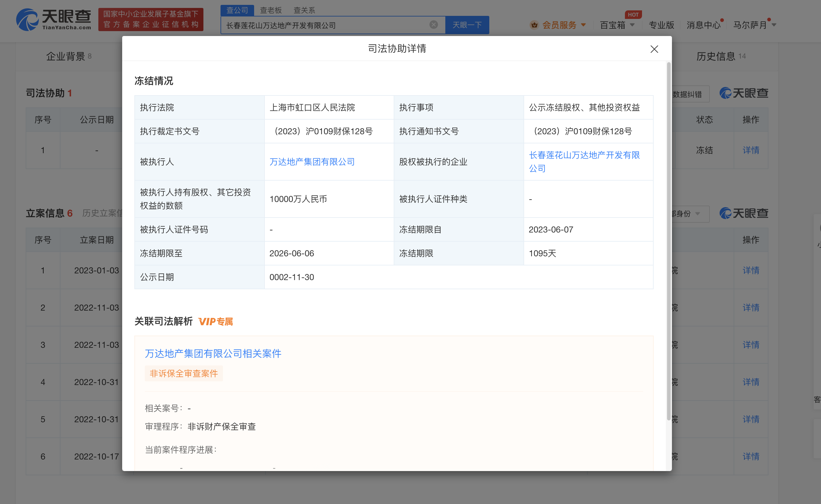This screenshot has height=504, width=821.
Task: Clear the search box with the X icon
Action: [x=433, y=24]
